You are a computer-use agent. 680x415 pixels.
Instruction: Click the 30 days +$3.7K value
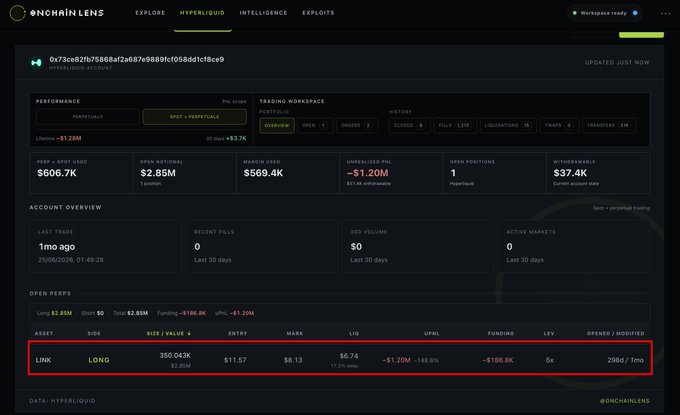pos(236,138)
